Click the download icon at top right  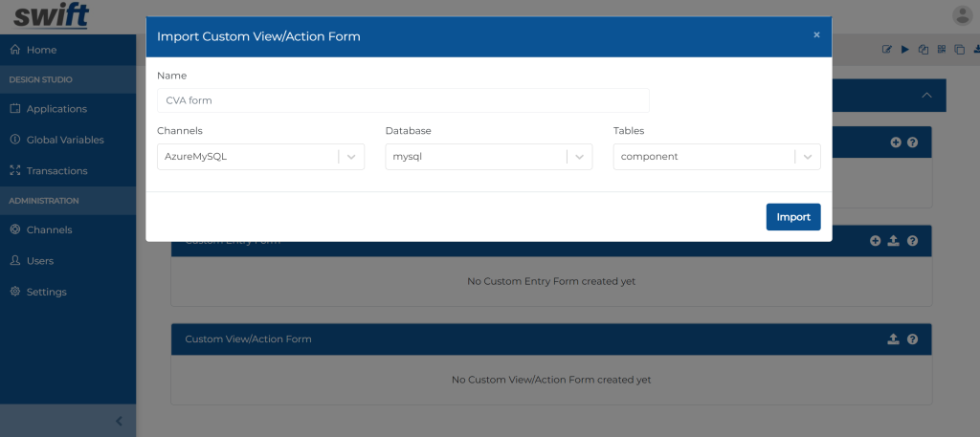click(x=977, y=50)
